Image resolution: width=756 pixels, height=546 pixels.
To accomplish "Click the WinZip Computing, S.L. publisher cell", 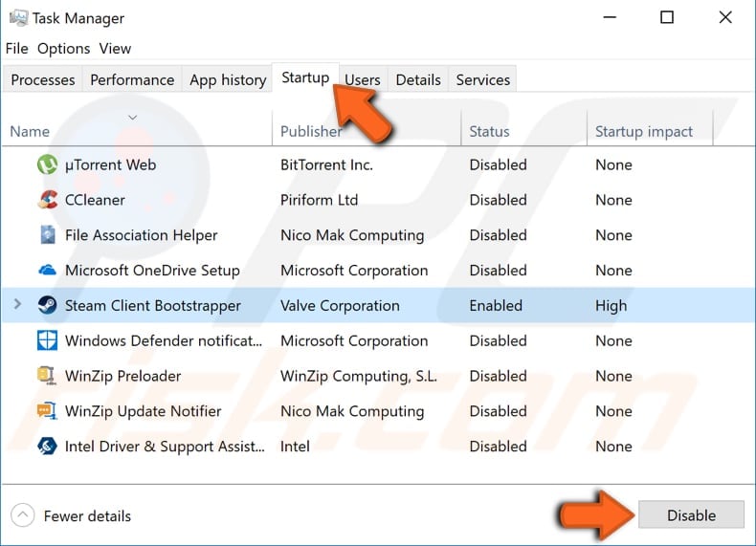I will click(359, 376).
